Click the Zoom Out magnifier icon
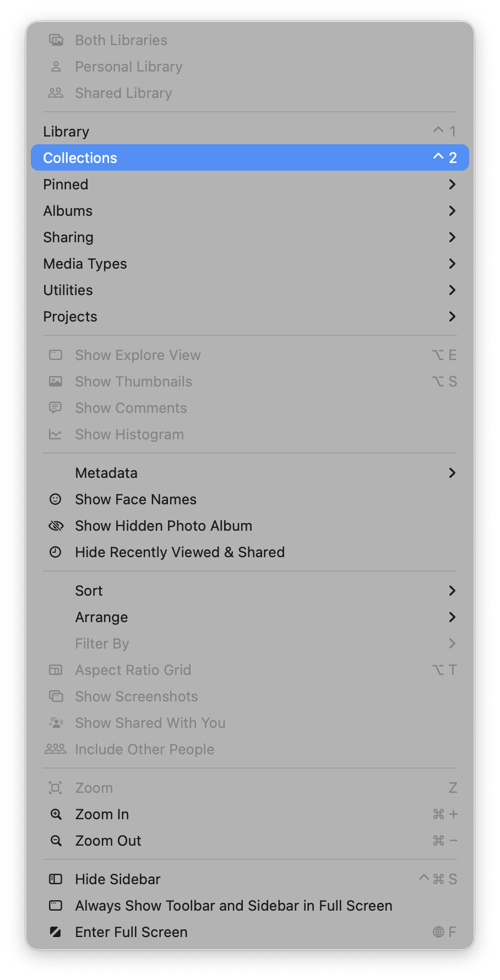The height and width of the screenshot is (980, 500). click(x=56, y=841)
